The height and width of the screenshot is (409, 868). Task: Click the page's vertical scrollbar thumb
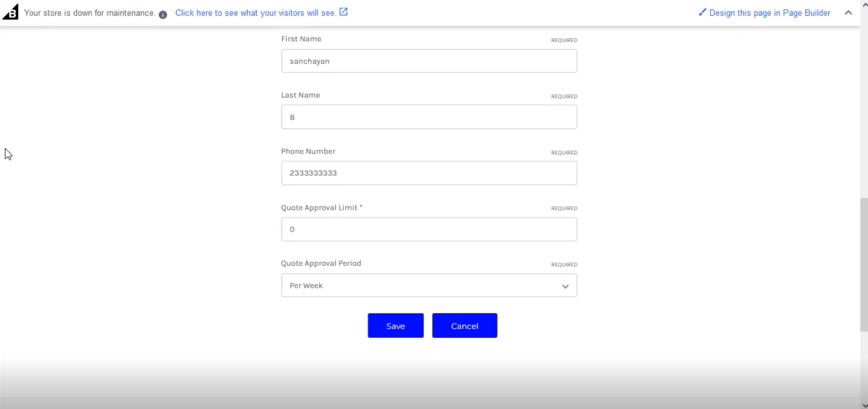point(864,264)
